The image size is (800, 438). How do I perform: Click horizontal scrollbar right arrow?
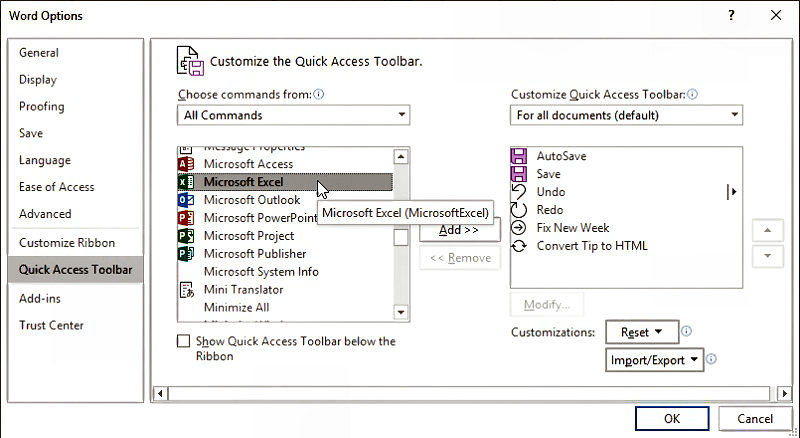pyautogui.click(x=785, y=394)
